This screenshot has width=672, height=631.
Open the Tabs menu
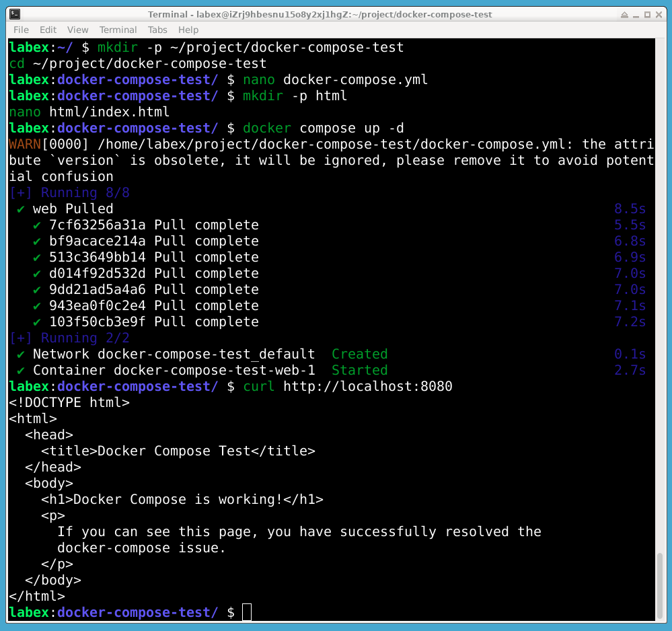click(x=157, y=30)
